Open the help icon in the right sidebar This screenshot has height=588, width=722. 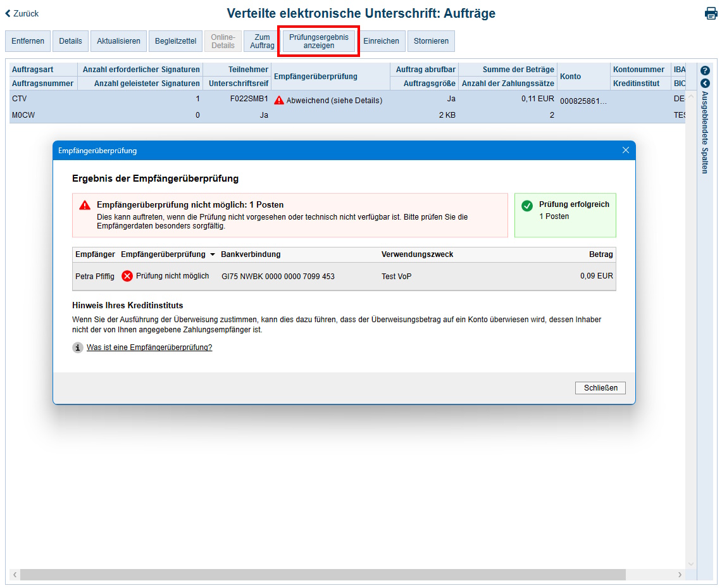click(704, 70)
